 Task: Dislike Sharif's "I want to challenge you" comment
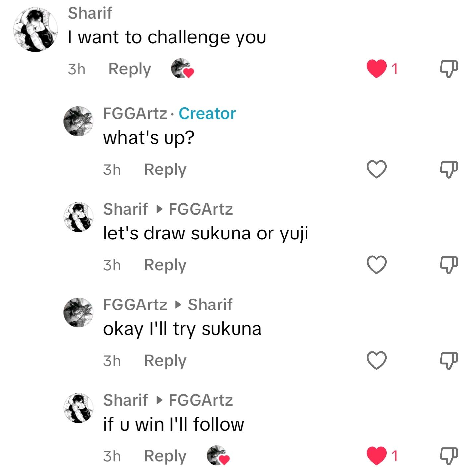coord(448,69)
